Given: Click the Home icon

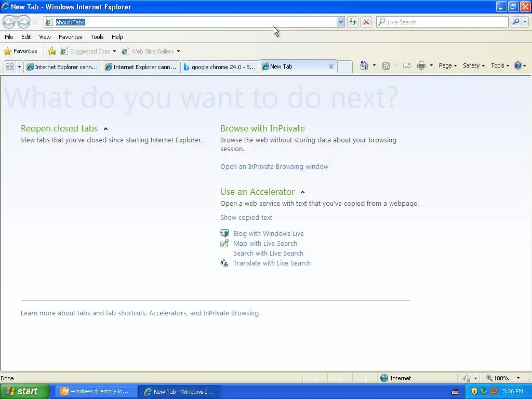Looking at the screenshot, I should [364, 65].
